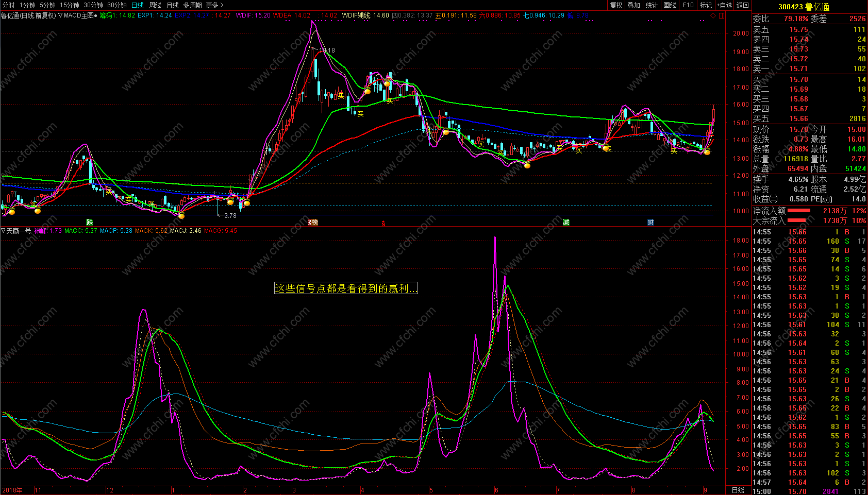Click the 标记 mark button
Screen dimensions: 868x495
point(706,5)
